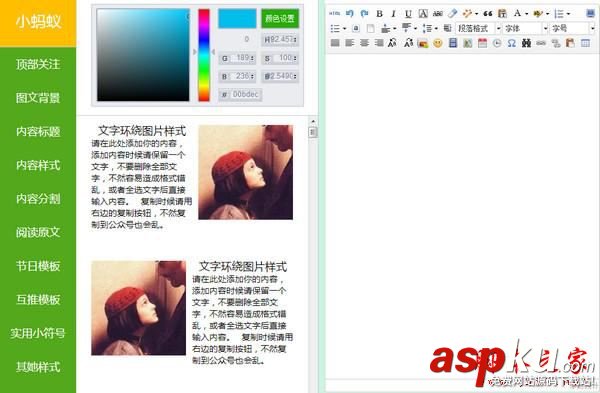The image size is (600, 393).
Task: Click the undo arrow icon
Action: [349, 13]
